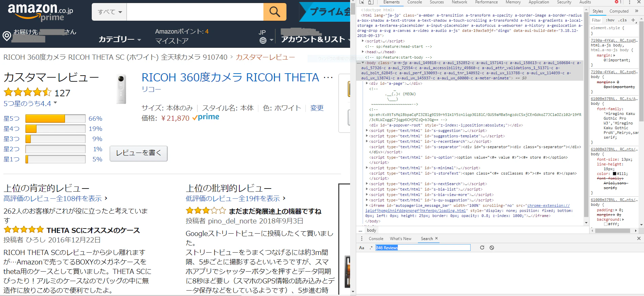Viewport: 644px width, 296px height.
Task: Toggle the device toolbar icon in DevTools
Action: click(x=370, y=2)
